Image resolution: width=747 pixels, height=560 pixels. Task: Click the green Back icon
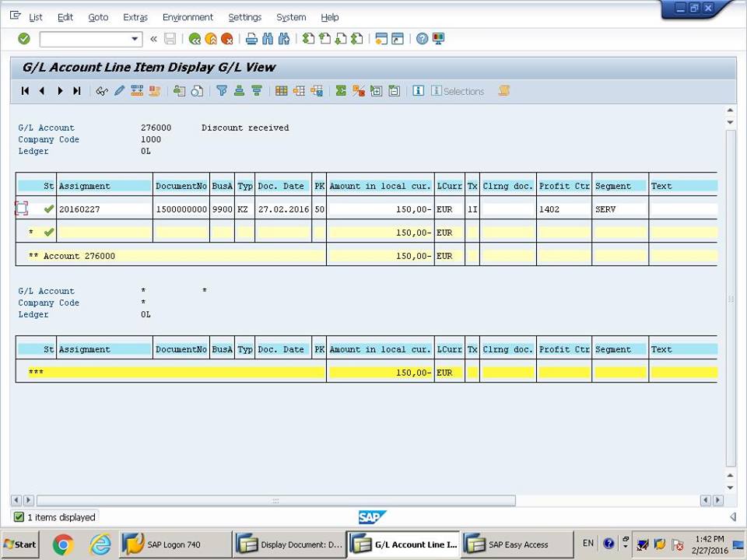195,39
